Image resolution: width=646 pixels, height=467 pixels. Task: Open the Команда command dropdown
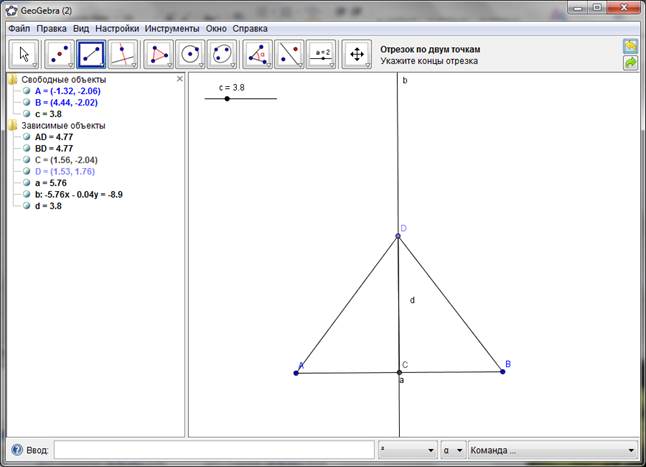(553, 450)
